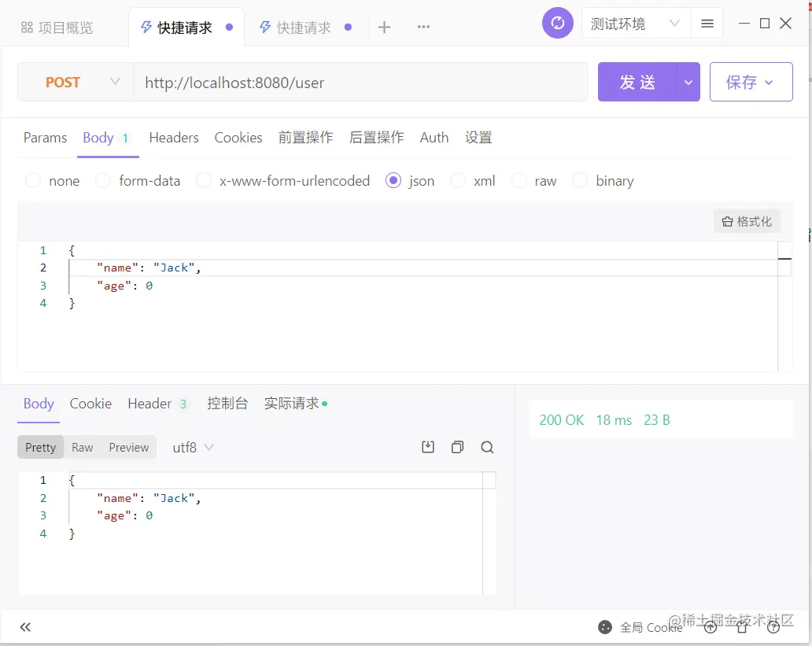Switch to the response Body tab

click(39, 404)
